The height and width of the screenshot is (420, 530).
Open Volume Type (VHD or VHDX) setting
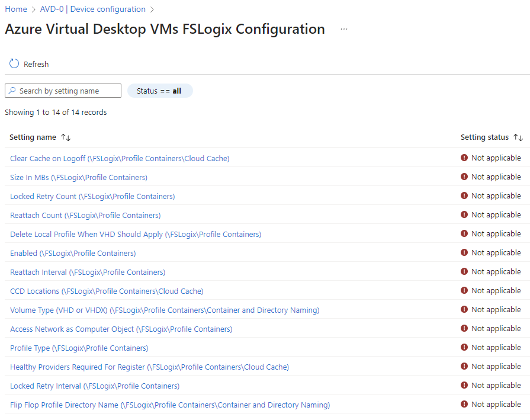[165, 310]
